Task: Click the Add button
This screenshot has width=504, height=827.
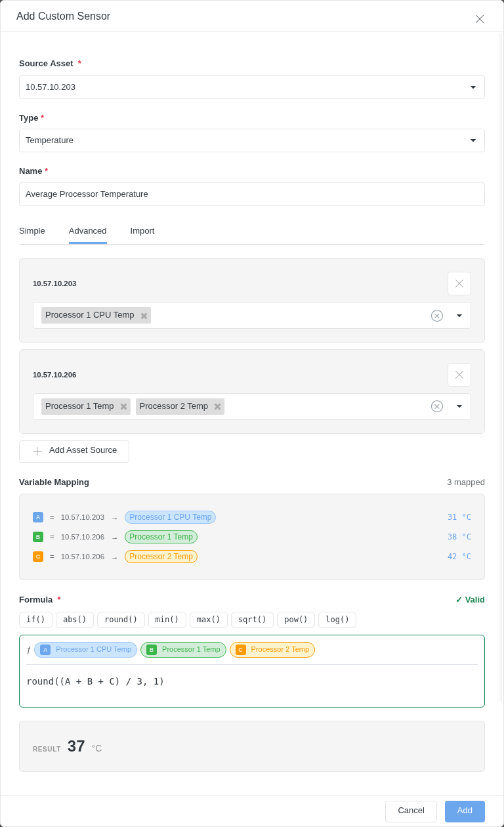Action: click(465, 811)
